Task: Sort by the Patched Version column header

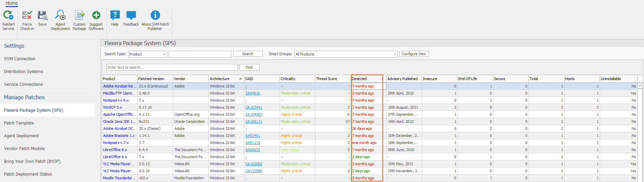Action: [155, 79]
